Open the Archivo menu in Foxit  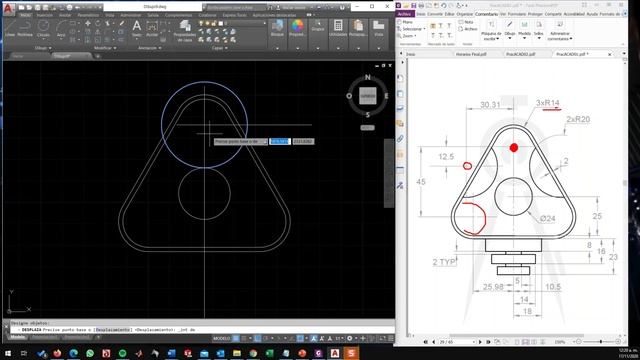click(405, 14)
